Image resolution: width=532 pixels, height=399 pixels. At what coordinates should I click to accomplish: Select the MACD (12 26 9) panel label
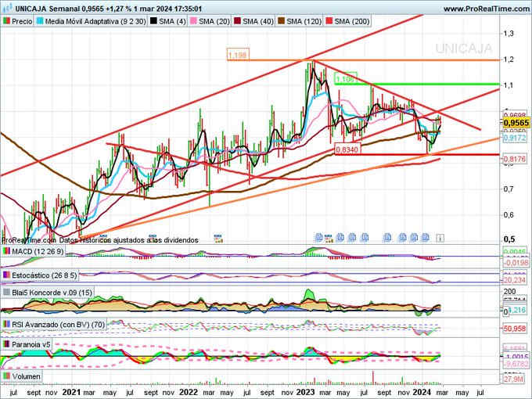click(38, 251)
